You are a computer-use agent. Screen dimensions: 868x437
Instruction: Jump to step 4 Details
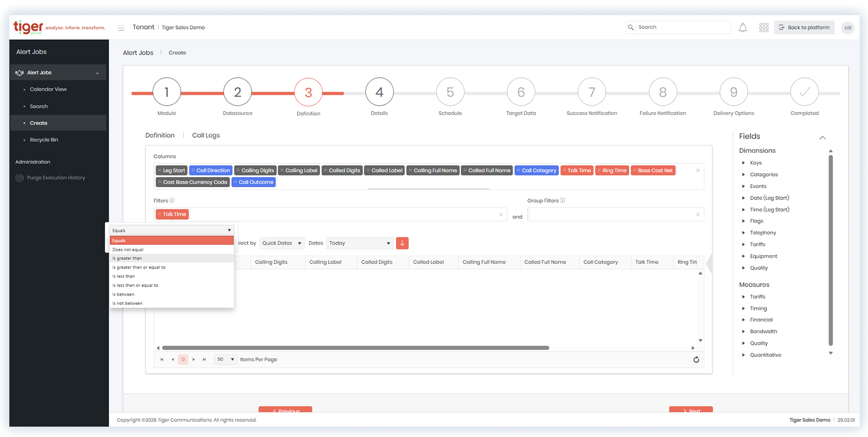coord(379,92)
